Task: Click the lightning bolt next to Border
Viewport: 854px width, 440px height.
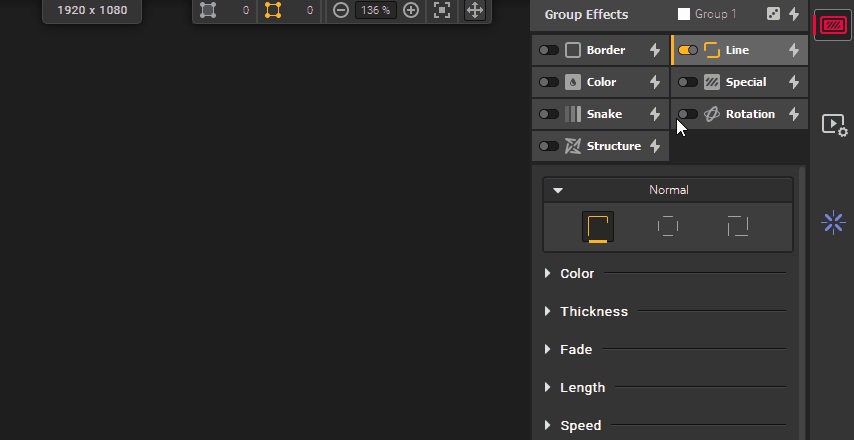Action: [x=655, y=50]
